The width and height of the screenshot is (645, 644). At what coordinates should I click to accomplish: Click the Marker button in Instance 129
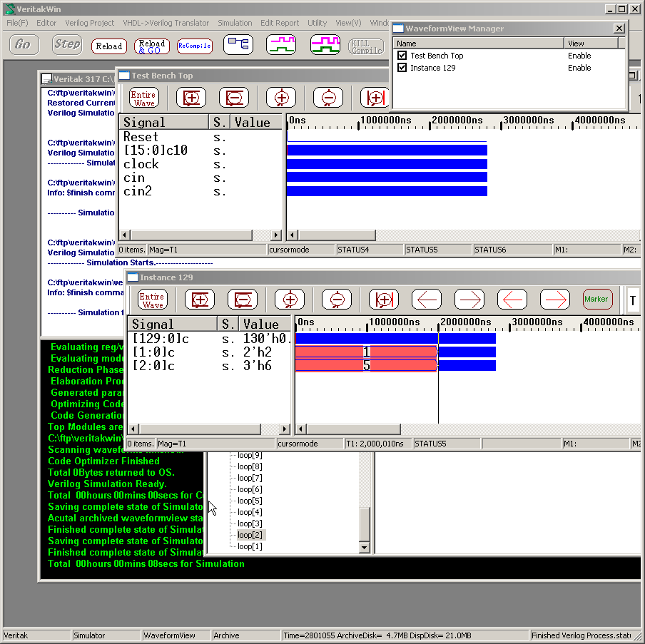tap(598, 300)
